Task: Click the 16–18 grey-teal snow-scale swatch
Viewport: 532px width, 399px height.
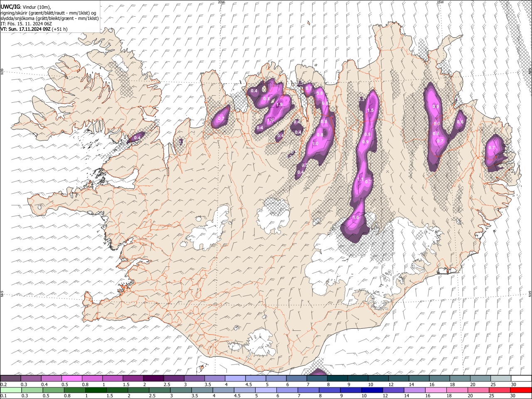Action: [x=440, y=378]
